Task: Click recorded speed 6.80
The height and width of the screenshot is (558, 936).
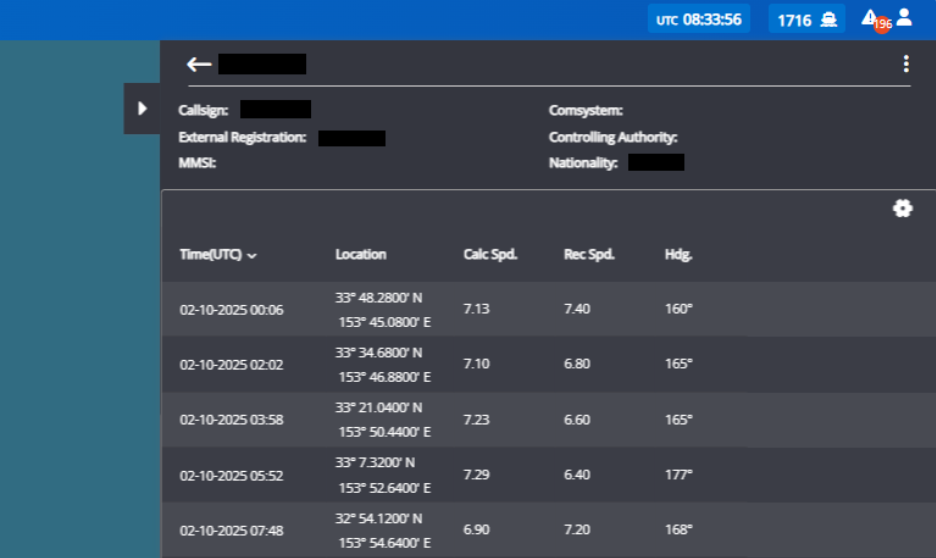Action: pyautogui.click(x=577, y=363)
